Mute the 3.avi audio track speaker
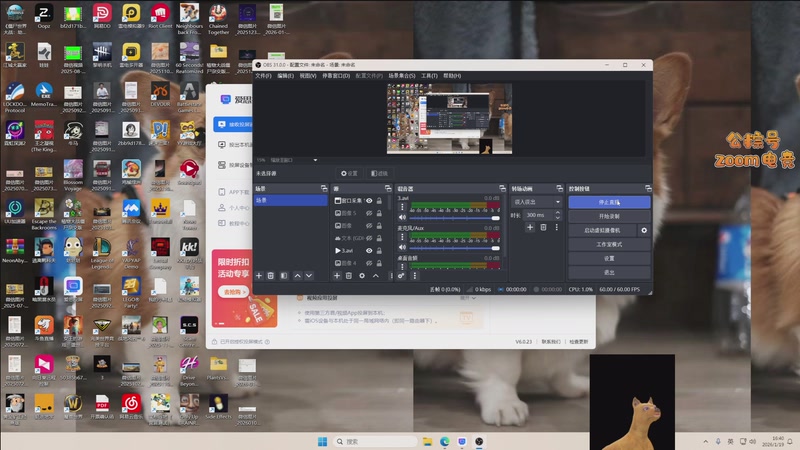The width and height of the screenshot is (800, 450). tap(403, 218)
